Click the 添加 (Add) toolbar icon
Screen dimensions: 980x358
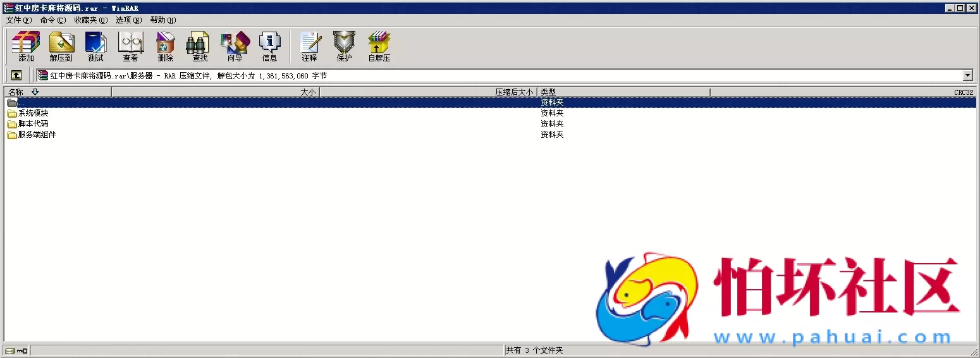(26, 46)
